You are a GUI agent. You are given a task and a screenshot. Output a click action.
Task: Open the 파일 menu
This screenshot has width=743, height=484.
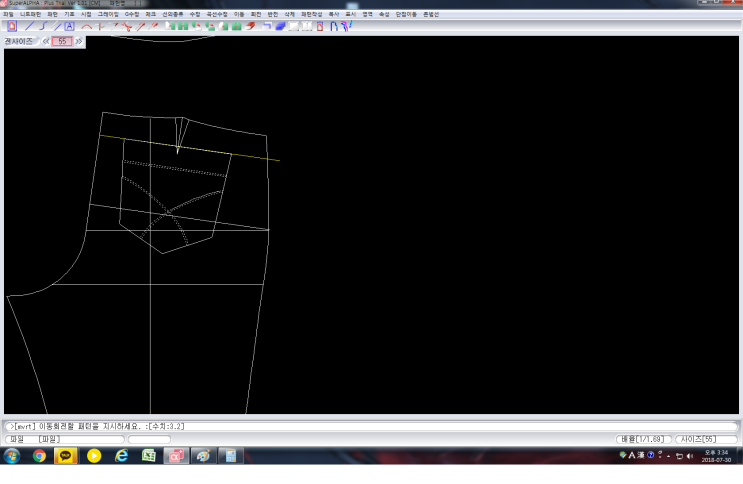[x=8, y=15]
